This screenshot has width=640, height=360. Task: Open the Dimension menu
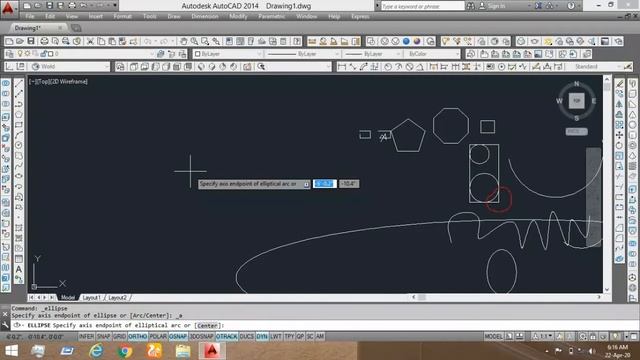[x=205, y=16]
